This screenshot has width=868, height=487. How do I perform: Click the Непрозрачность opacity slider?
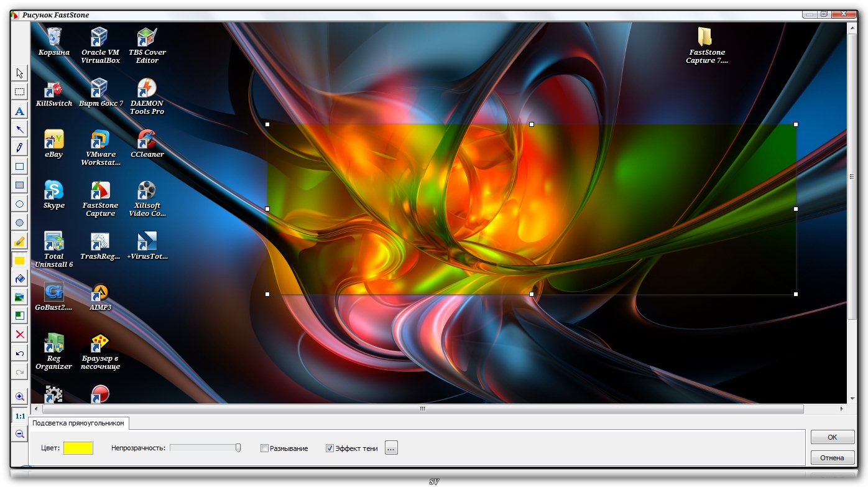coord(205,448)
